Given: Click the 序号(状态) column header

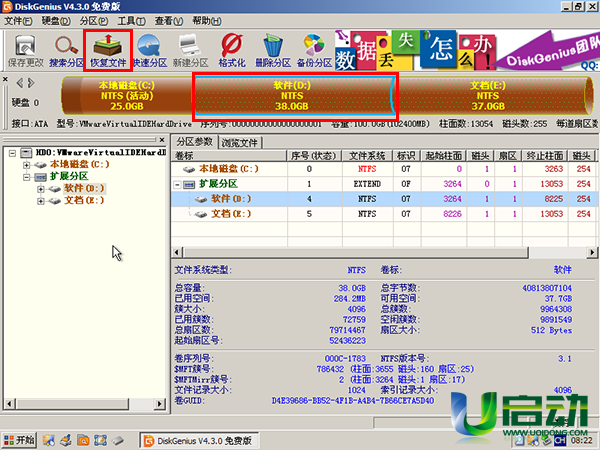Looking at the screenshot, I should (314, 156).
